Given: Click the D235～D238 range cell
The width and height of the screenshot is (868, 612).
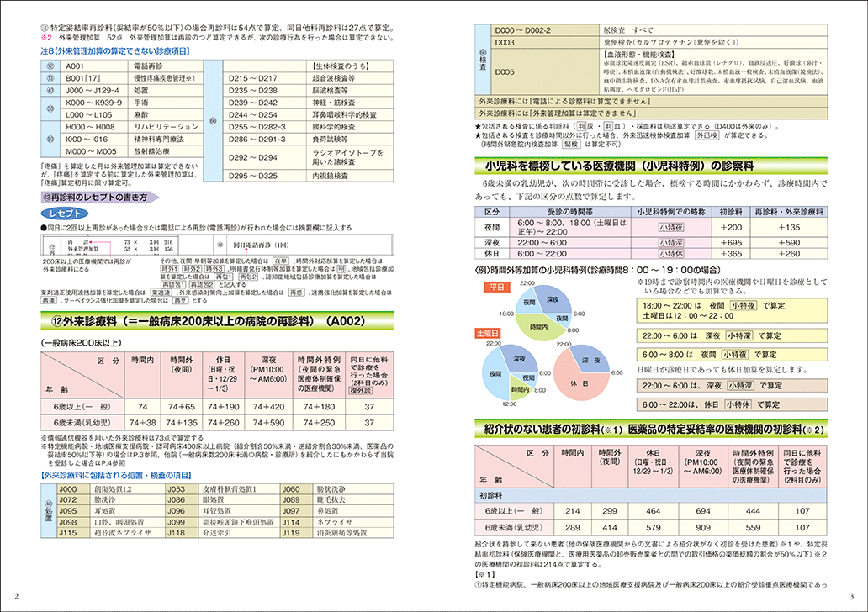Looking at the screenshot, I should pos(264,90).
